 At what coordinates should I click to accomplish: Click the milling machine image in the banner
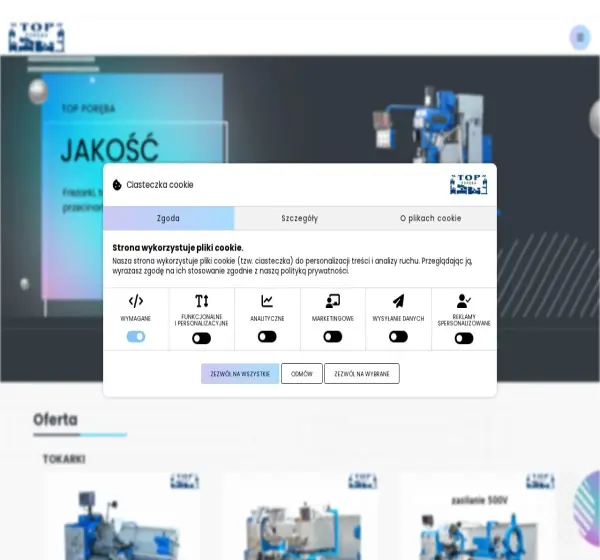[434, 126]
